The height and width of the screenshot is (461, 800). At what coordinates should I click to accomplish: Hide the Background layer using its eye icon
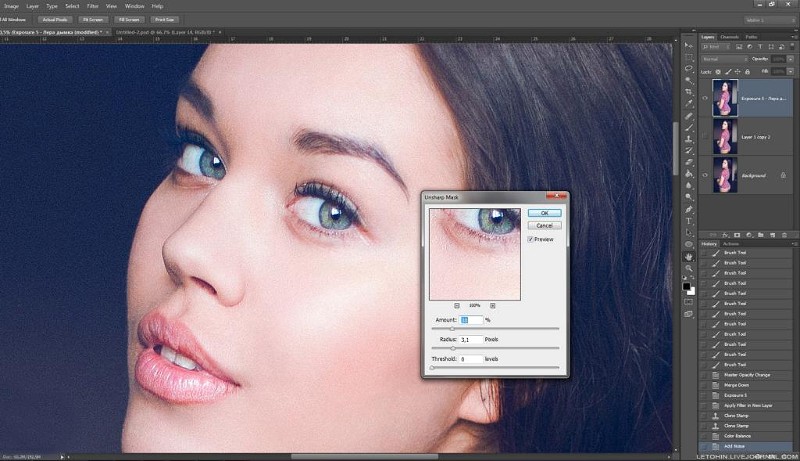pyautogui.click(x=704, y=175)
